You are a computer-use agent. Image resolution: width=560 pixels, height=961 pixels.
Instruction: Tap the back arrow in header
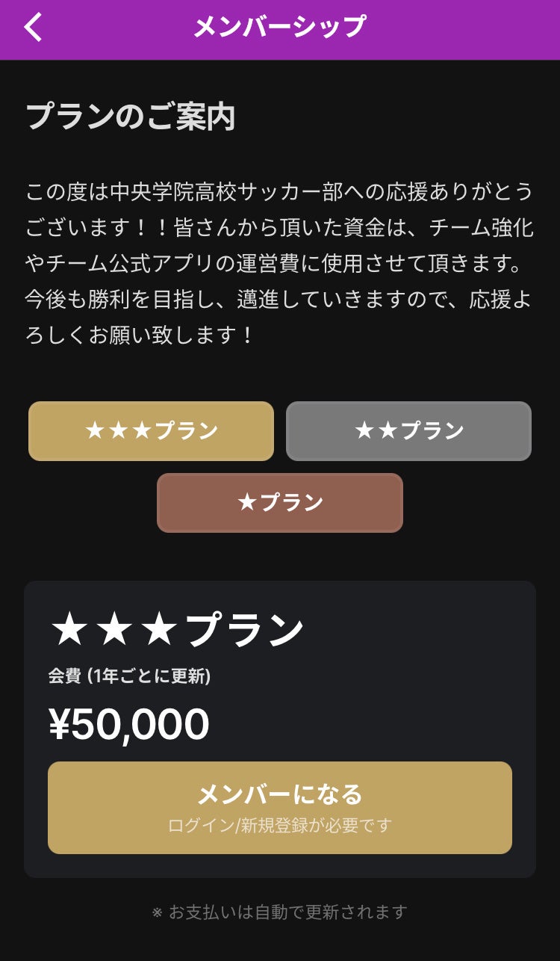tap(34, 28)
